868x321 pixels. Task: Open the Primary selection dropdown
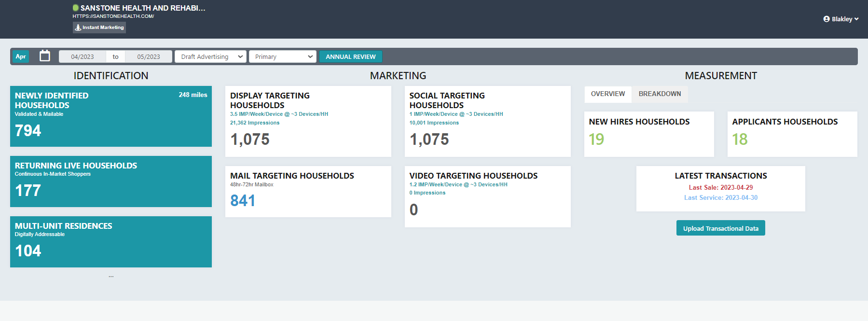click(x=283, y=56)
